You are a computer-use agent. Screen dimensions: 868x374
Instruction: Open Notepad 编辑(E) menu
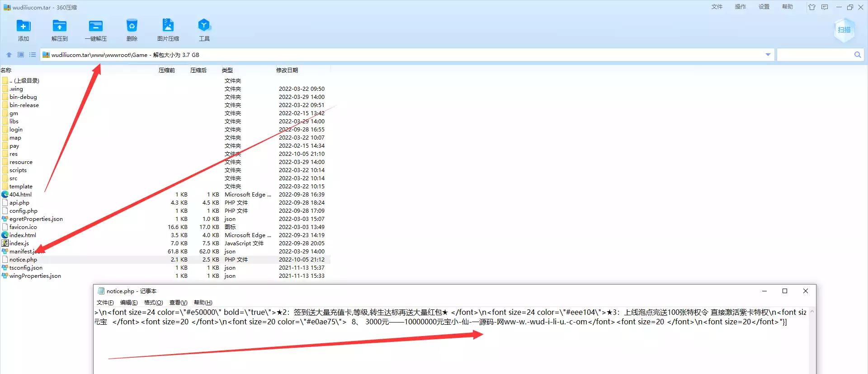pos(129,303)
